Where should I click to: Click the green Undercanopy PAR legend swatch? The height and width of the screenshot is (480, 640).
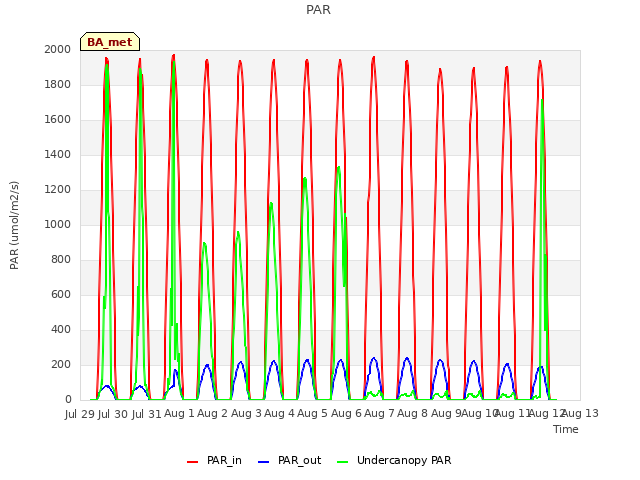pos(343,462)
